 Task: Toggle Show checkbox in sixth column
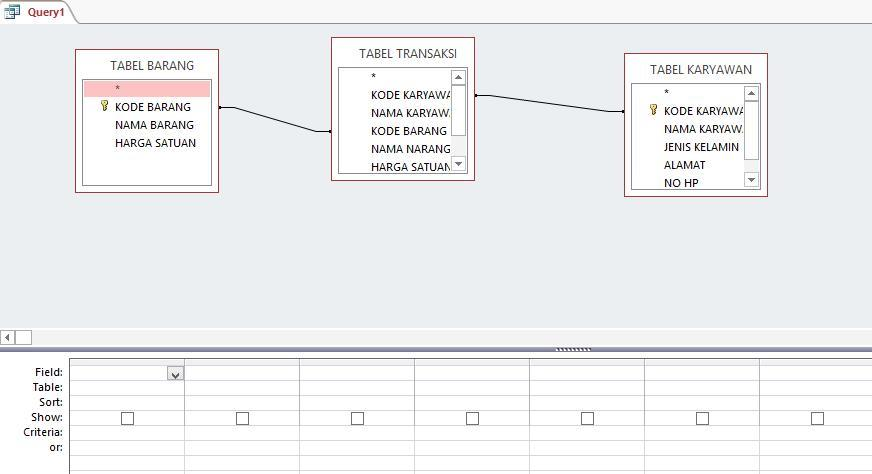[702, 418]
